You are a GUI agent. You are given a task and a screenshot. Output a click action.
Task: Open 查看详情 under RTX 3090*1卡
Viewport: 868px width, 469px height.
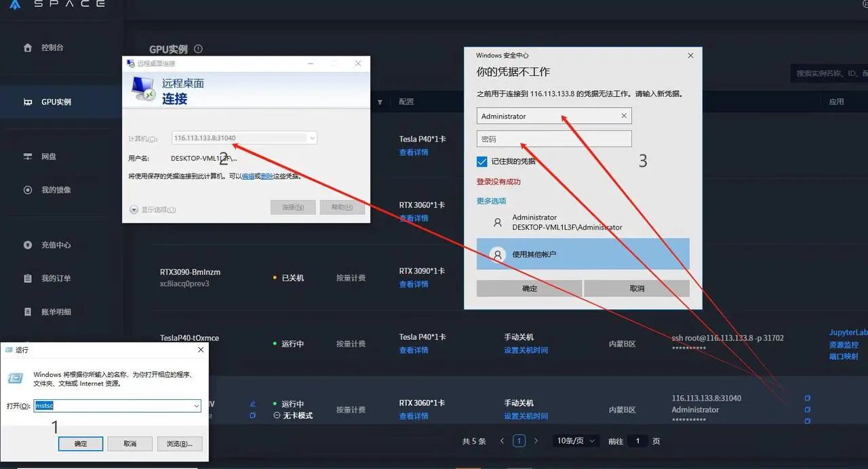pyautogui.click(x=414, y=284)
